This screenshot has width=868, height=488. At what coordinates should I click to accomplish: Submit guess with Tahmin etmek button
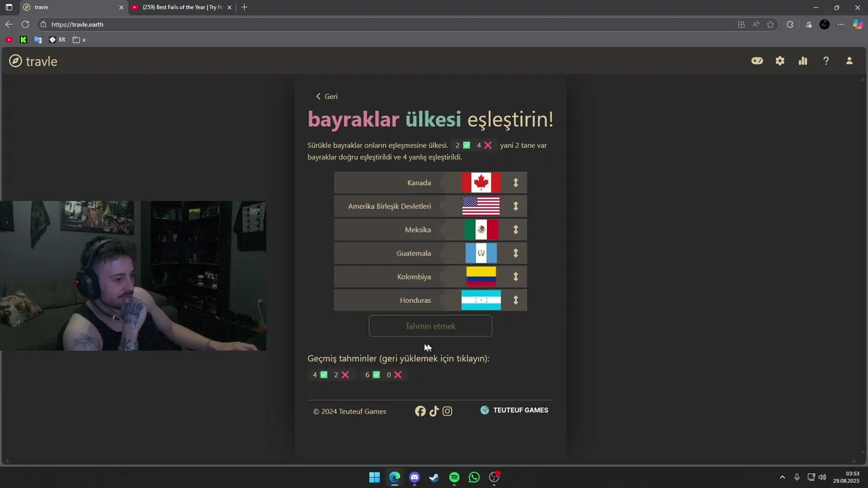point(431,326)
